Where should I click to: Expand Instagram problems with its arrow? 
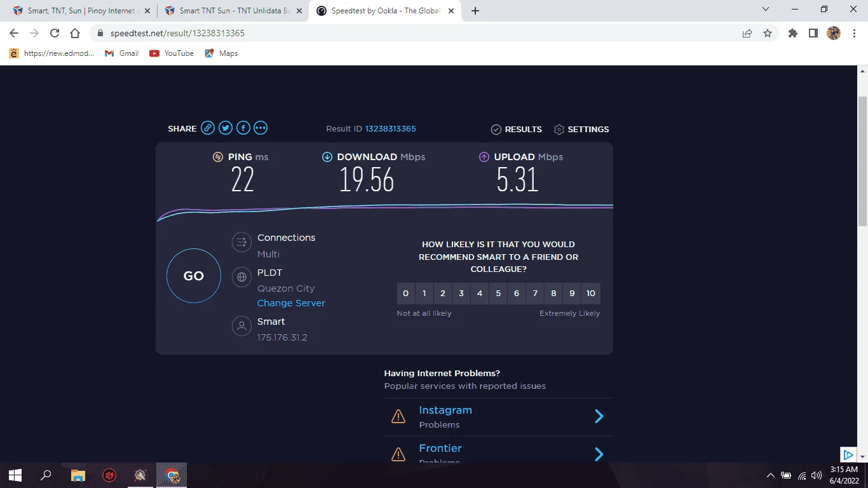coord(599,416)
